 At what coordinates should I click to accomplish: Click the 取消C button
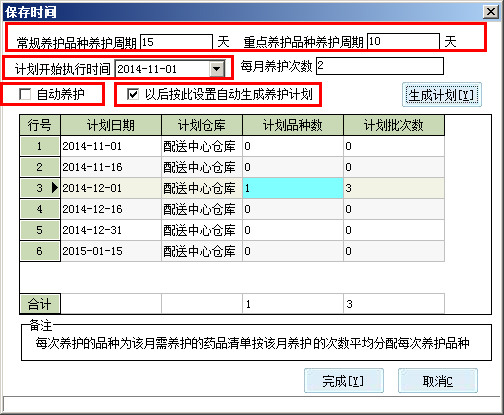[x=438, y=381]
